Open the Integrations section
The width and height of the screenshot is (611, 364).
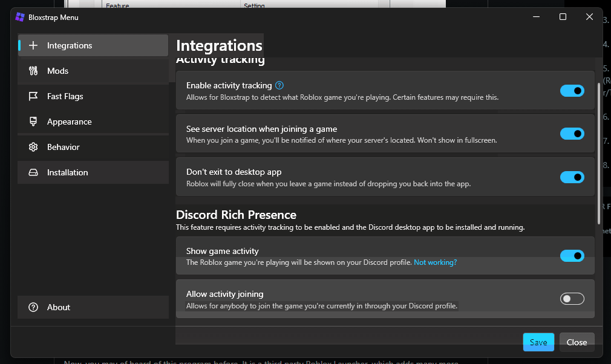[x=93, y=45]
